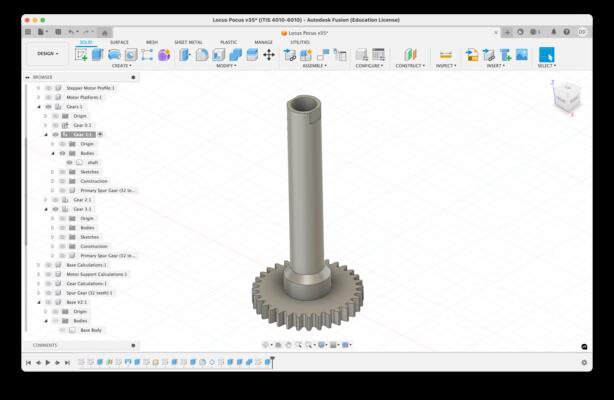Screen dimensions: 614x400
Task: Toggle visibility of Stepper Motor Profile:1
Action: pyautogui.click(x=49, y=88)
